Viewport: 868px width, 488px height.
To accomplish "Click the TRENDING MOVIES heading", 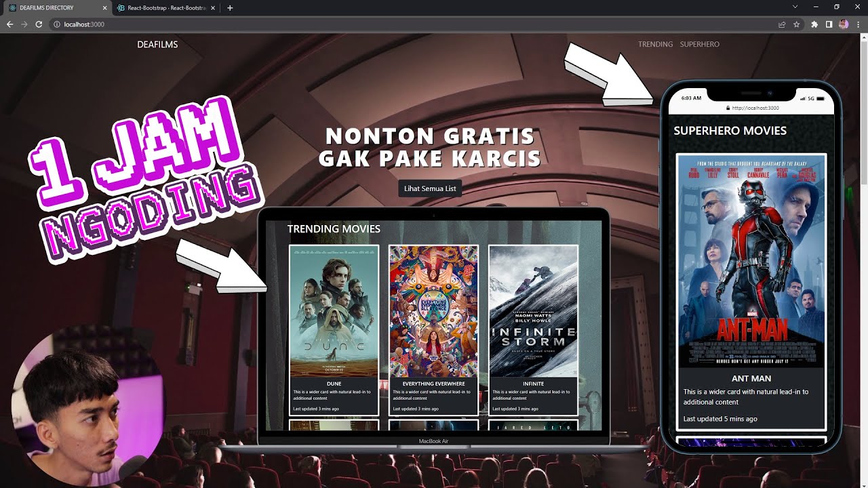I will click(334, 229).
